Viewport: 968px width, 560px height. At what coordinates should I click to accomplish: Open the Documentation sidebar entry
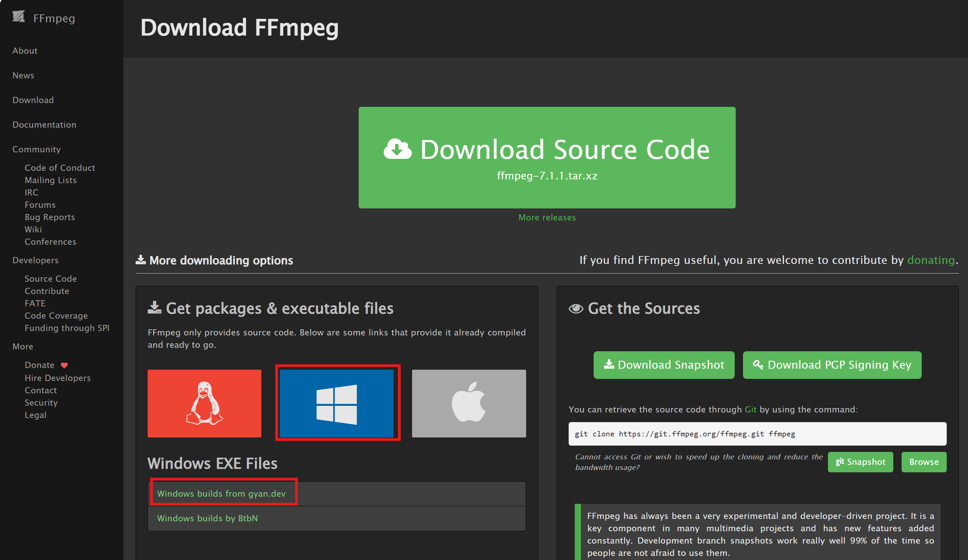45,124
